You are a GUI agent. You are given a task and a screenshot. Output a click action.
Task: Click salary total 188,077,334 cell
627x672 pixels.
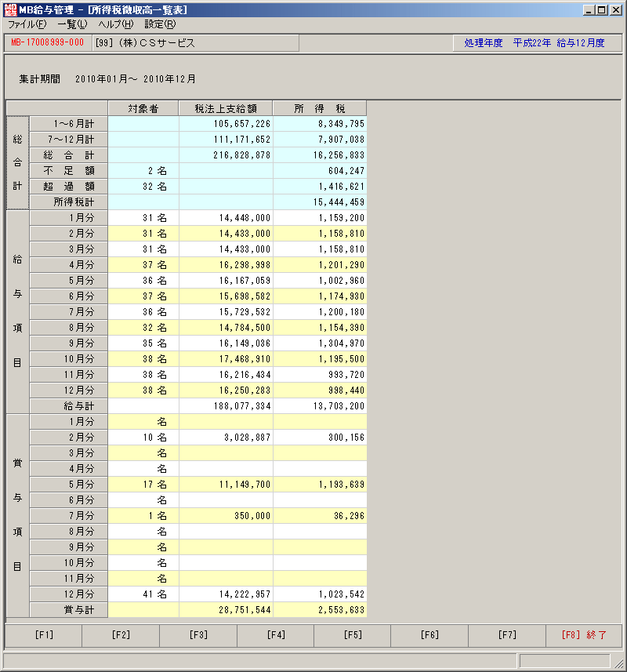[227, 406]
